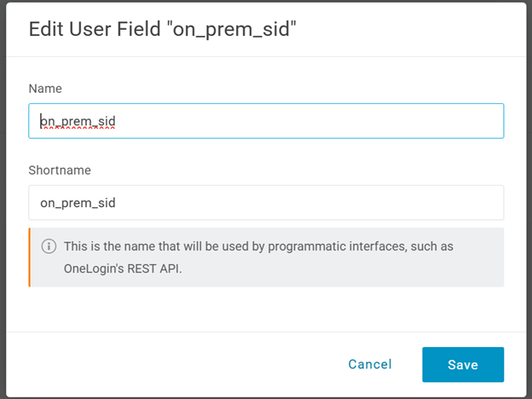Screen dimensions: 532x399
Task: Click the programmatic interfaces notice text
Action: [x=259, y=246]
